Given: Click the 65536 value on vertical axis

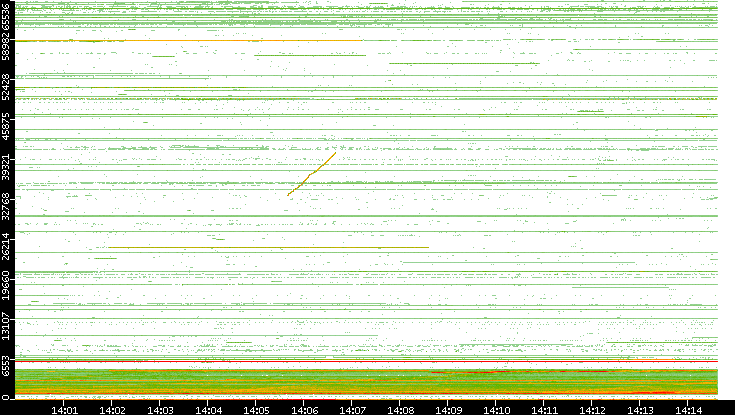Looking at the screenshot, I should point(8,18).
